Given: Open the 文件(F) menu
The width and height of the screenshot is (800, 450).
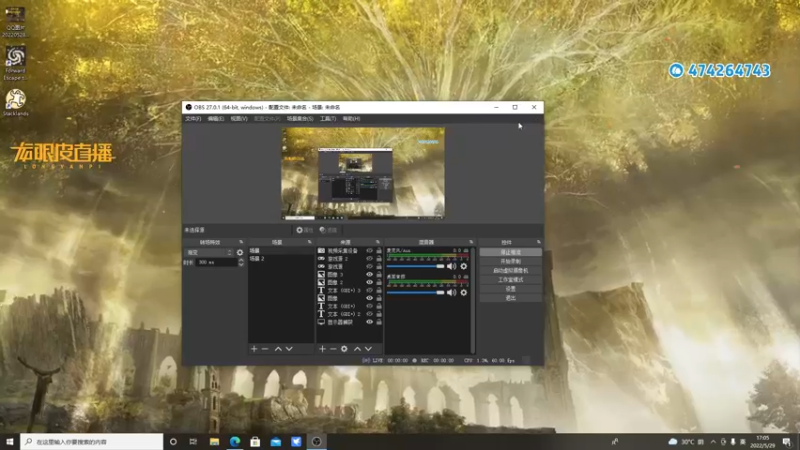Looking at the screenshot, I should pyautogui.click(x=193, y=118).
